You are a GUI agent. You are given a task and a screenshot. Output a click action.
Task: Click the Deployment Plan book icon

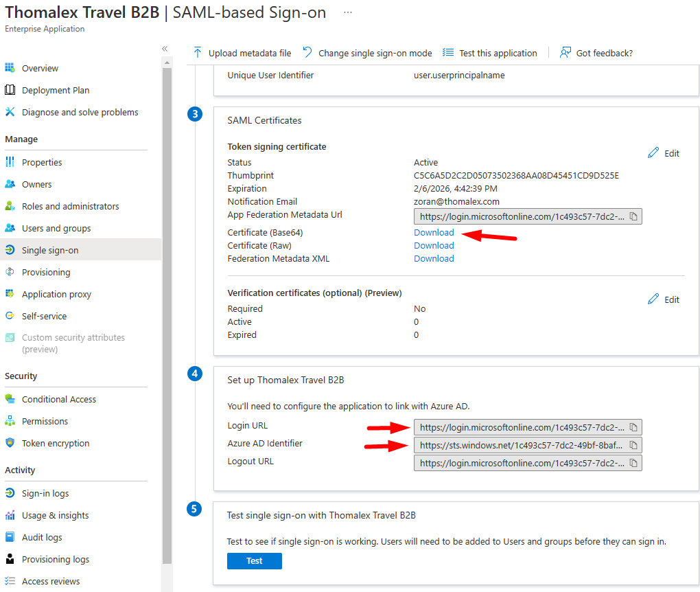[10, 90]
